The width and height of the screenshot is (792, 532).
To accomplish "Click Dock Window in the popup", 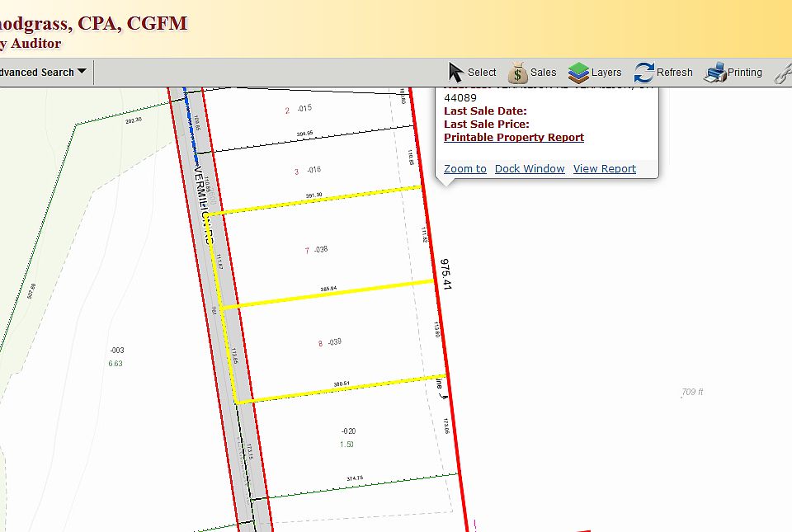I will pos(530,169).
